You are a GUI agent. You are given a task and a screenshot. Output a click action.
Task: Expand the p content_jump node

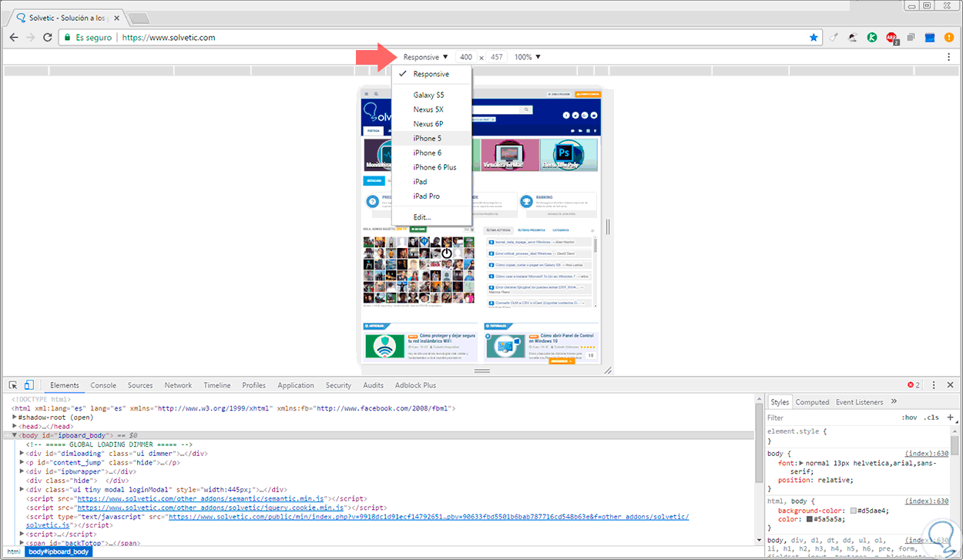pos(22,462)
